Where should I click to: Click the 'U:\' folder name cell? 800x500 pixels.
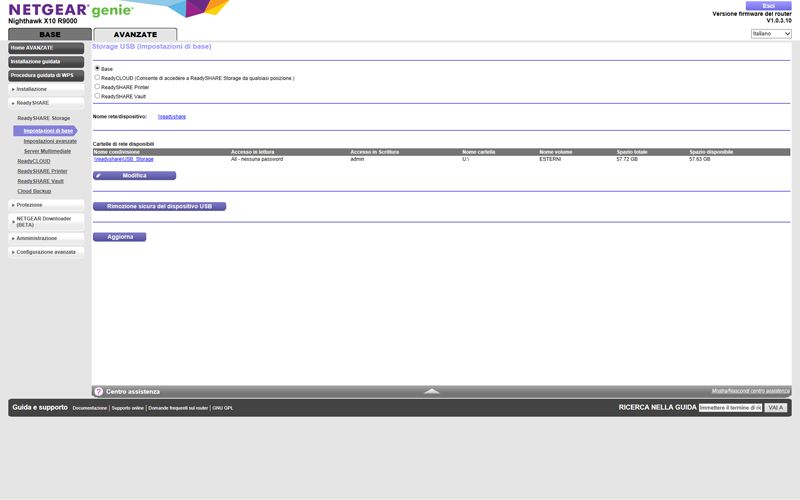pyautogui.click(x=466, y=159)
